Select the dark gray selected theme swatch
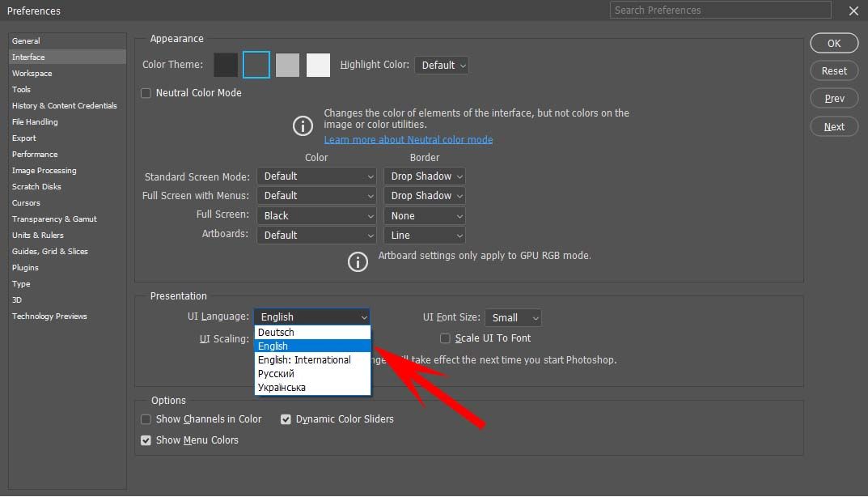This screenshot has height=497, width=868. click(x=256, y=65)
